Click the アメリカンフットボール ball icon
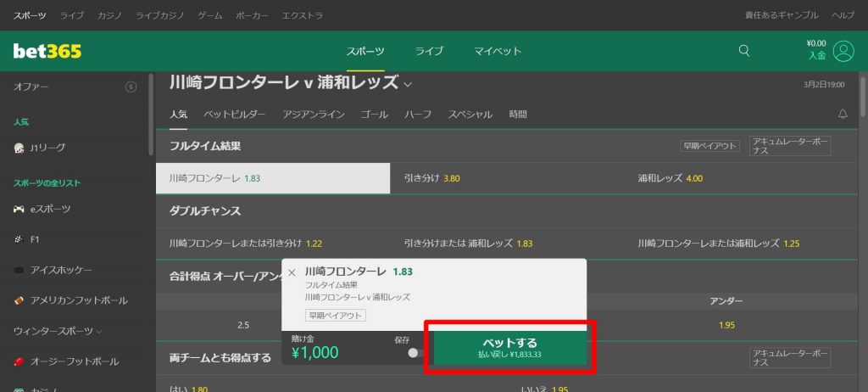The image size is (868, 392). pyautogui.click(x=19, y=300)
